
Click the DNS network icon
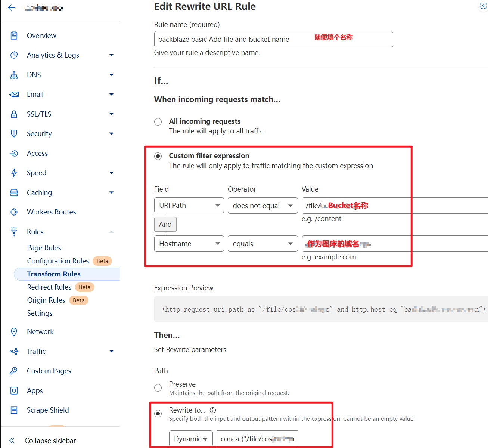14,75
